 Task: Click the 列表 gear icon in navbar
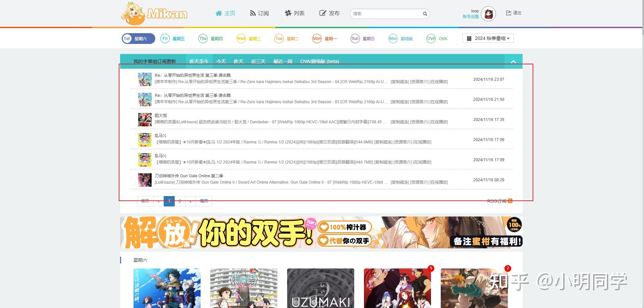(x=288, y=13)
